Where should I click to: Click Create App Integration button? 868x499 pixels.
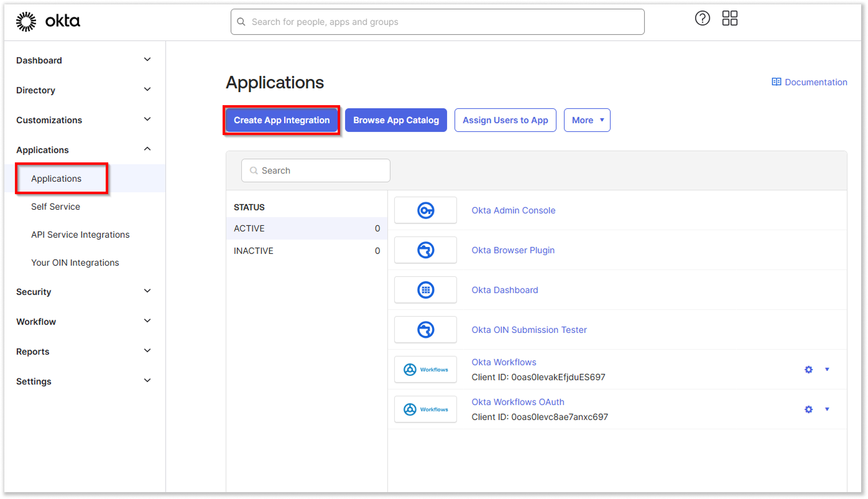click(282, 120)
